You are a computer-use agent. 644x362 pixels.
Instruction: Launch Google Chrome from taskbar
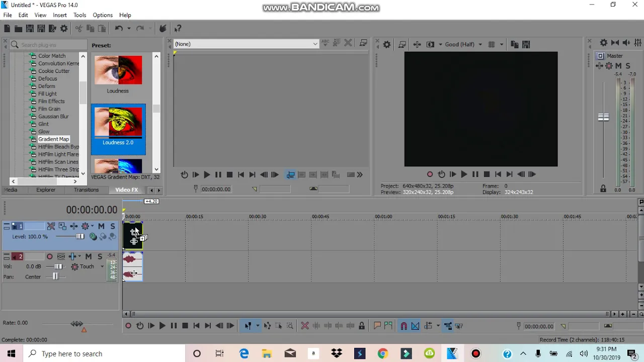(x=383, y=354)
